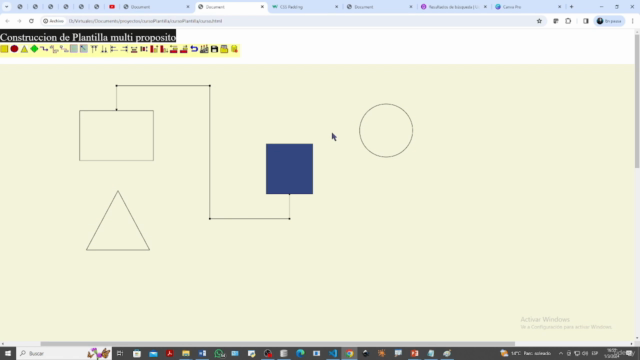Viewport: 640px width, 360px height.
Task: Click the yellow folder open icon
Action: point(224,49)
